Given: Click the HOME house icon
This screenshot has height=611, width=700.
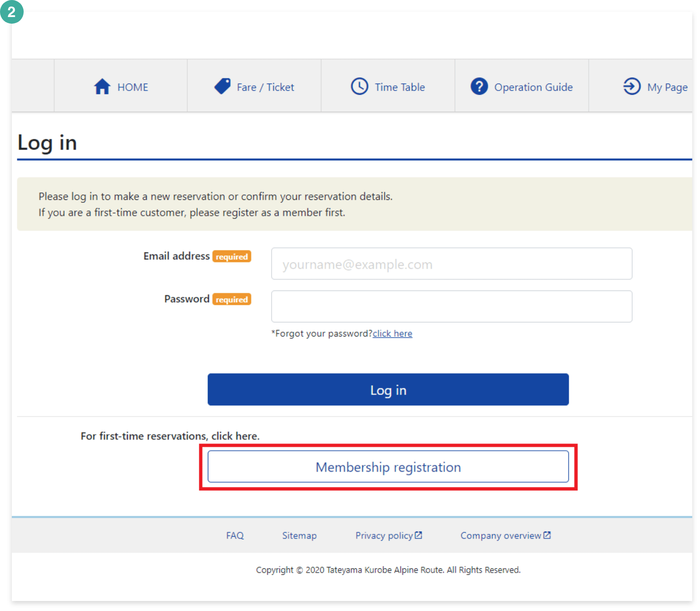Looking at the screenshot, I should 102,87.
